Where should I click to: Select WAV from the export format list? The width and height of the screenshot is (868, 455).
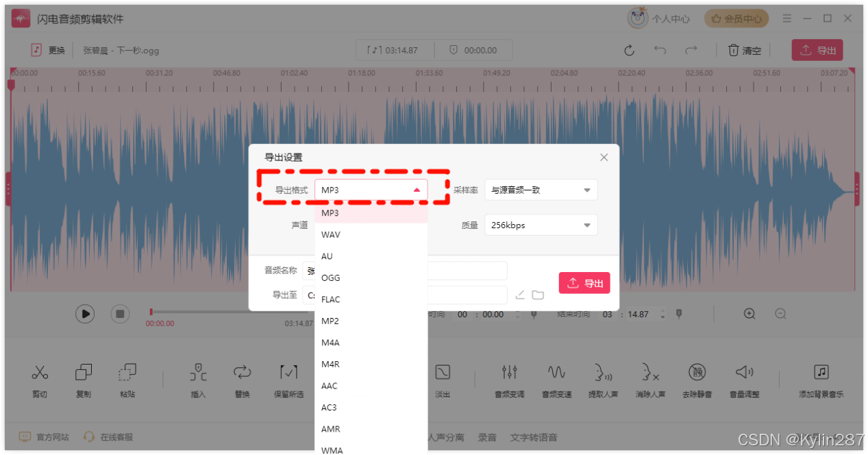(331, 234)
